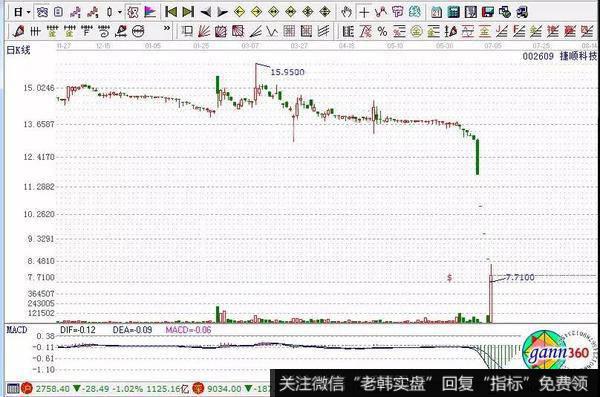
Task: Select the rectangle drawing tool icon
Action: [x=187, y=31]
